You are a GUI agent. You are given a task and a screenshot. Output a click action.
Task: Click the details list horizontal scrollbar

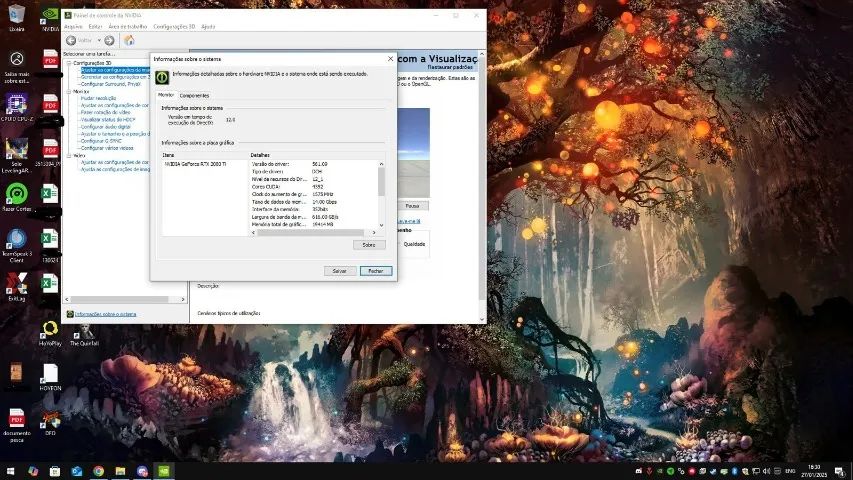[x=310, y=233]
